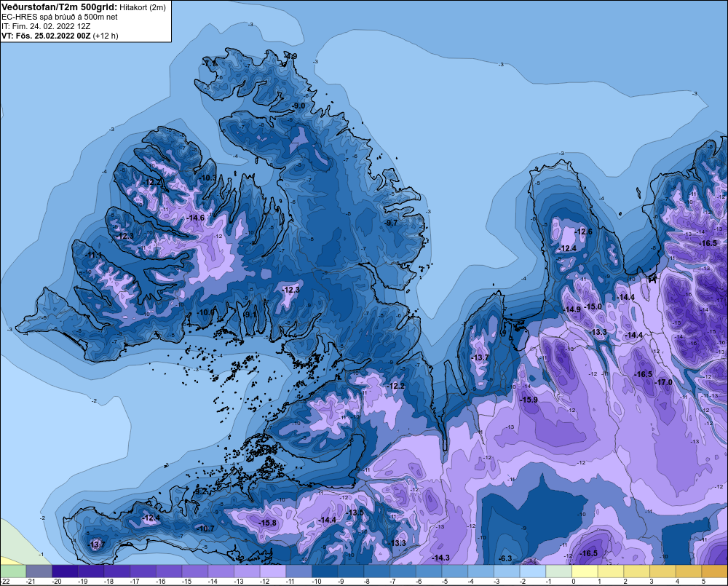Click the '-12.6' temperature value

[584, 231]
